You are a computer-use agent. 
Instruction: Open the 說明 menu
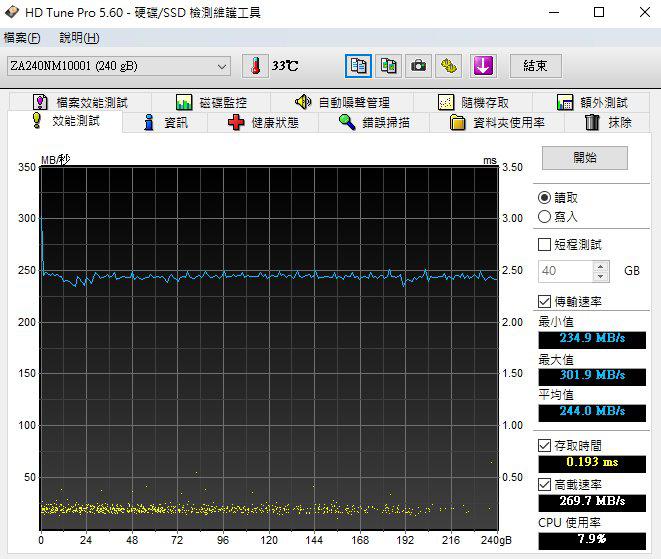click(x=78, y=38)
